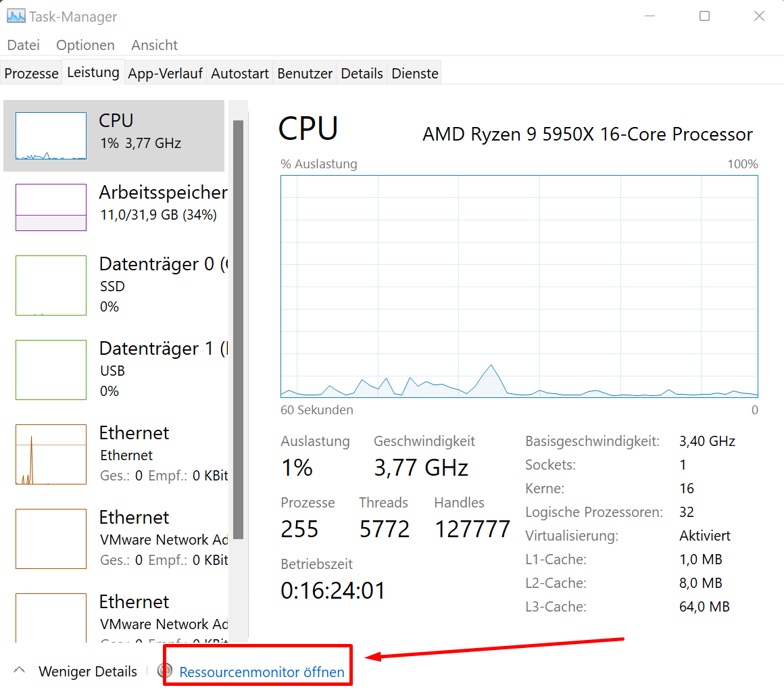This screenshot has width=784, height=696.
Task: Select the Ethernet entry labeled Ethernet
Action: (x=116, y=454)
